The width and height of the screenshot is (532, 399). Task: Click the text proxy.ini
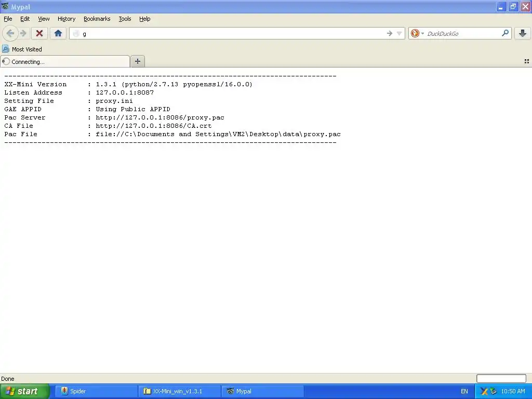[x=114, y=101]
